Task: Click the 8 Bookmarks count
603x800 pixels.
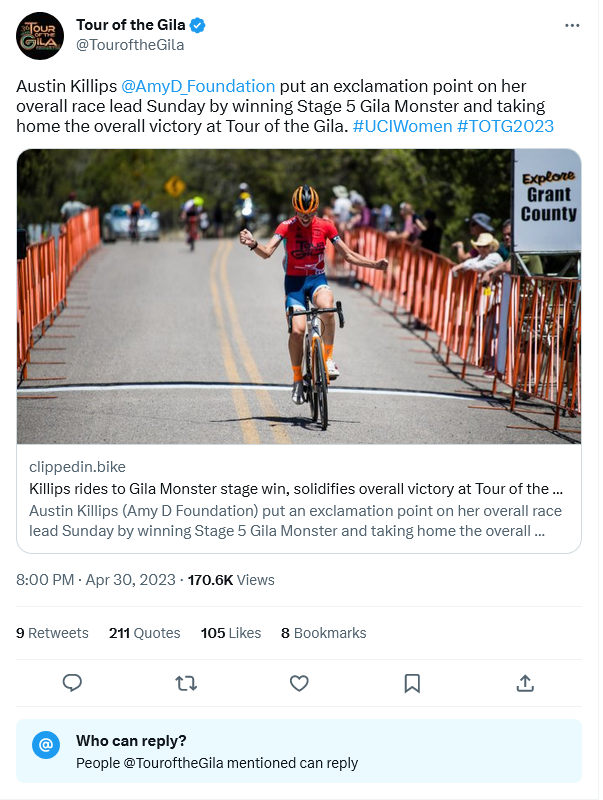Action: (324, 633)
